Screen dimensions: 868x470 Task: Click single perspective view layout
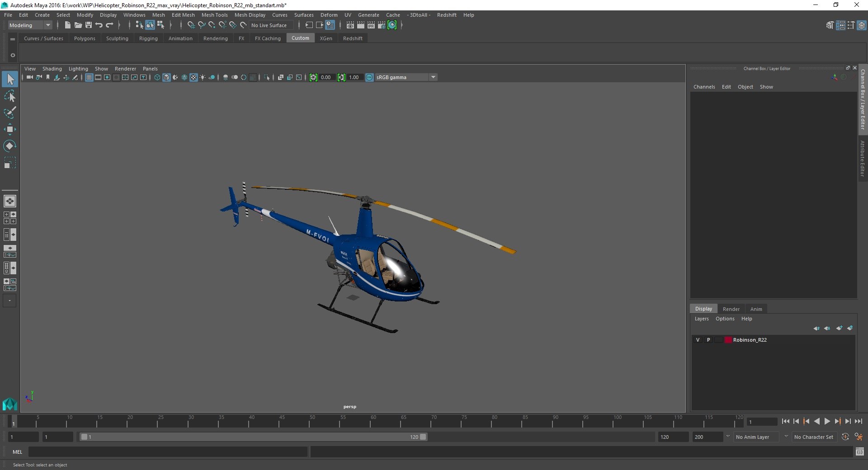point(10,201)
